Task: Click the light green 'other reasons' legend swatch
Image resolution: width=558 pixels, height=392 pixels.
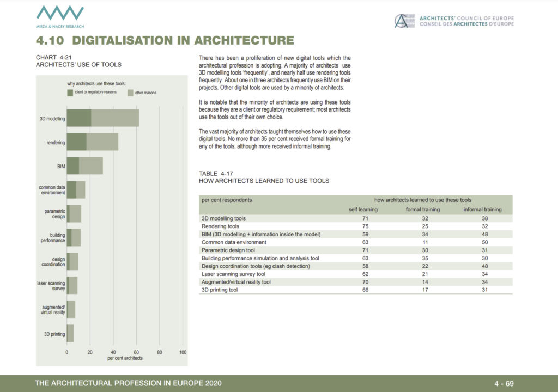Action: click(x=131, y=93)
